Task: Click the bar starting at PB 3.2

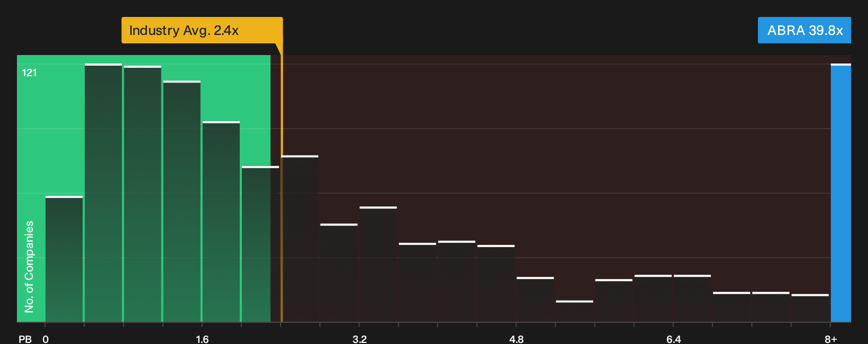Action: tap(378, 264)
